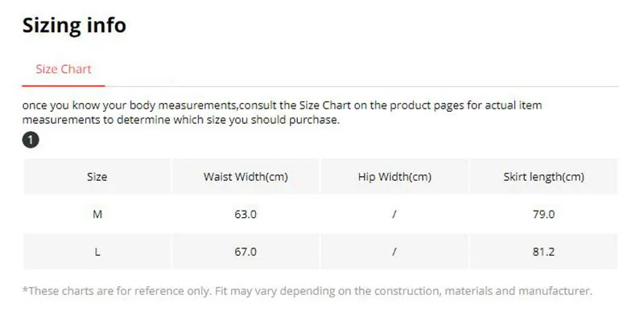
Task: Click the M size row label
Action: tap(97, 215)
